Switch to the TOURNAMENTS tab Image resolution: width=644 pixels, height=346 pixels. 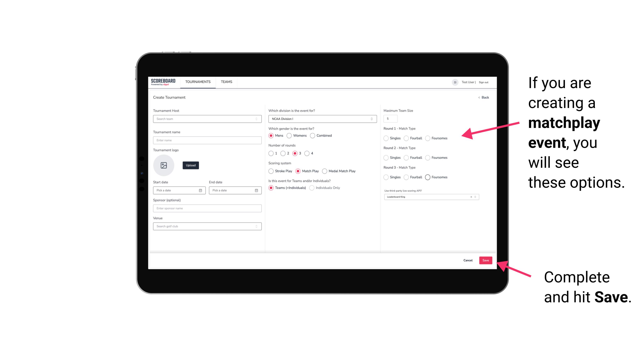coord(198,82)
